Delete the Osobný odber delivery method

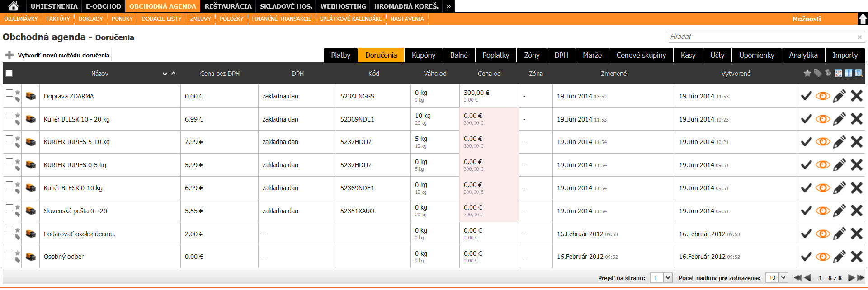[856, 257]
